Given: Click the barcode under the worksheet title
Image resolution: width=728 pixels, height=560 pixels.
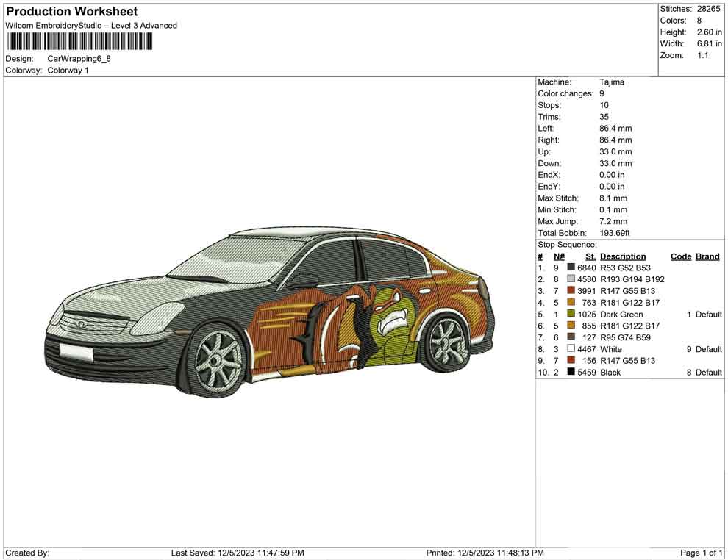Looking at the screenshot, I should (x=79, y=41).
